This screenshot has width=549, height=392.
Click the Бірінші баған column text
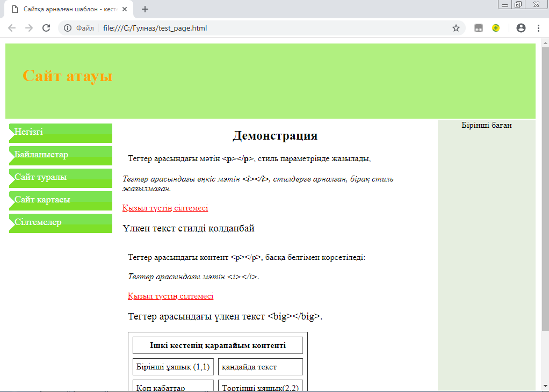click(487, 125)
